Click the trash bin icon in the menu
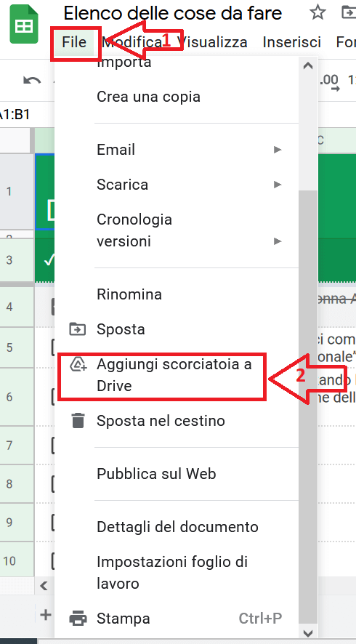The image size is (356, 644). pyautogui.click(x=78, y=421)
